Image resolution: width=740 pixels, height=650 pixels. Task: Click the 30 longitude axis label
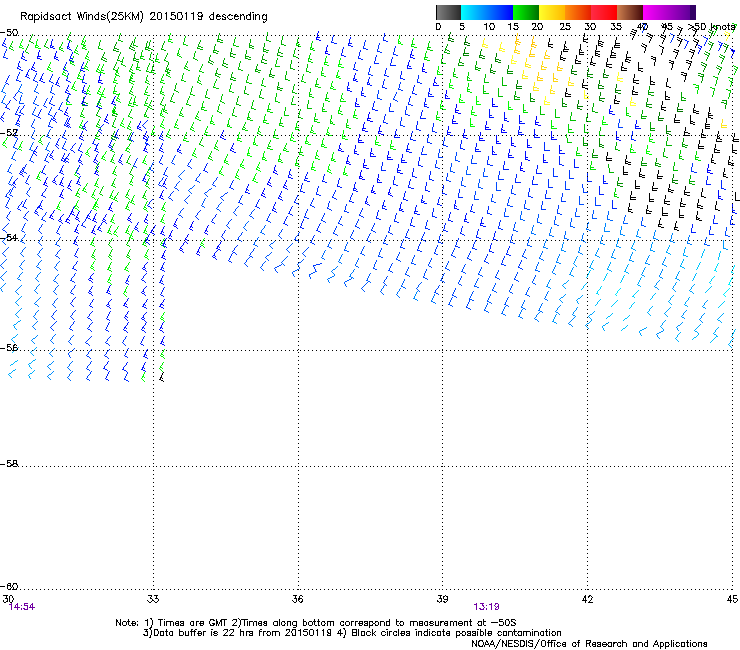point(8,599)
